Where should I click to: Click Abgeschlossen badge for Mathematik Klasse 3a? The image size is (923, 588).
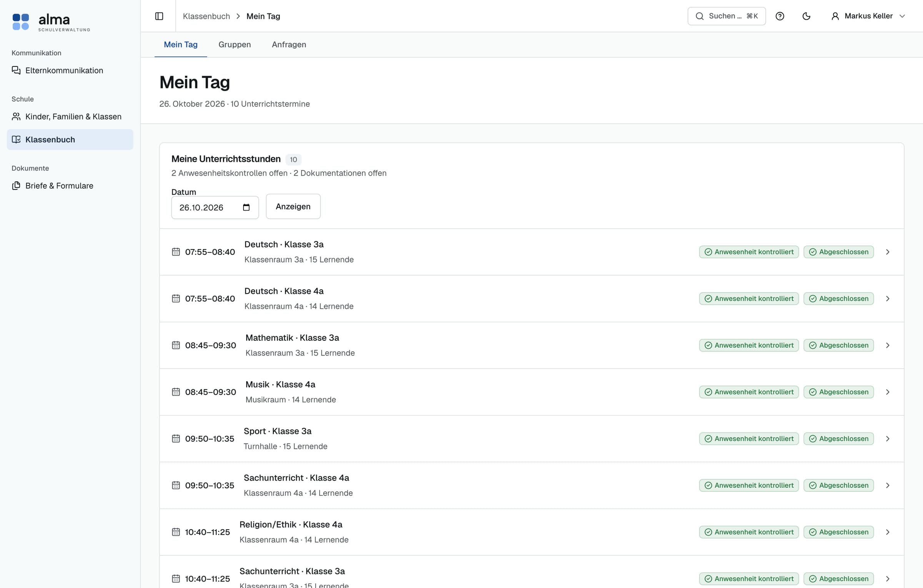click(x=838, y=345)
